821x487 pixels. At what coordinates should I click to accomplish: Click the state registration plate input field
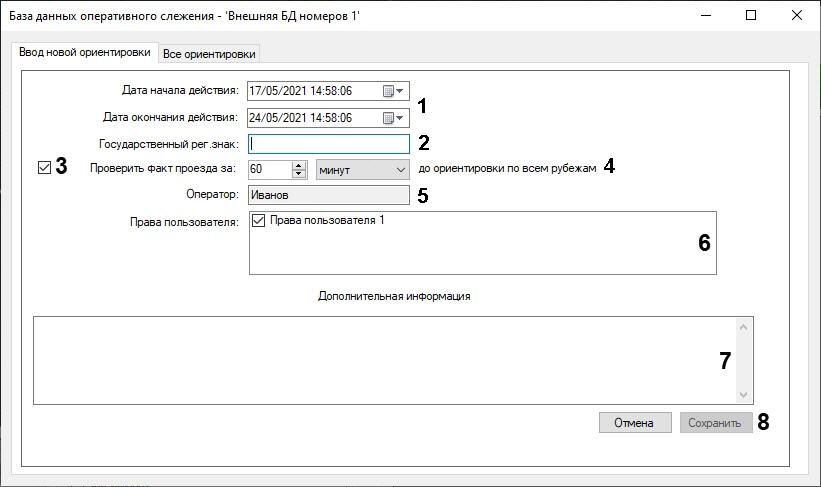pyautogui.click(x=328, y=144)
